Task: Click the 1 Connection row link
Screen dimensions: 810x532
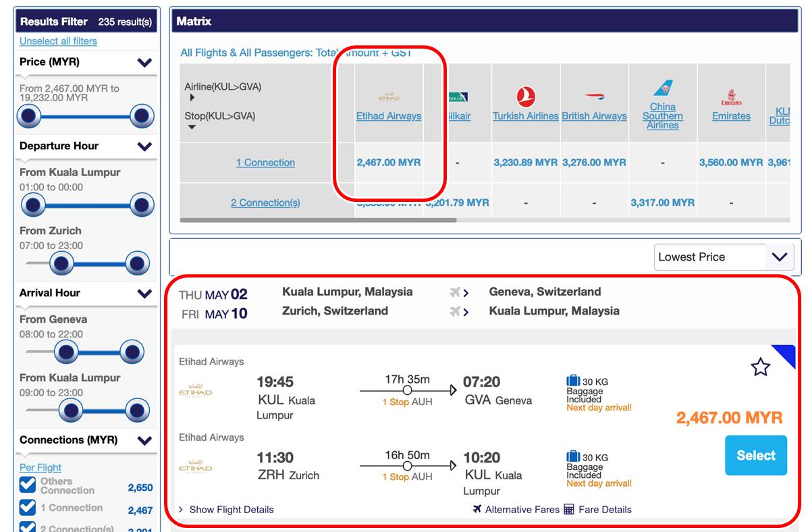Action: click(x=265, y=163)
